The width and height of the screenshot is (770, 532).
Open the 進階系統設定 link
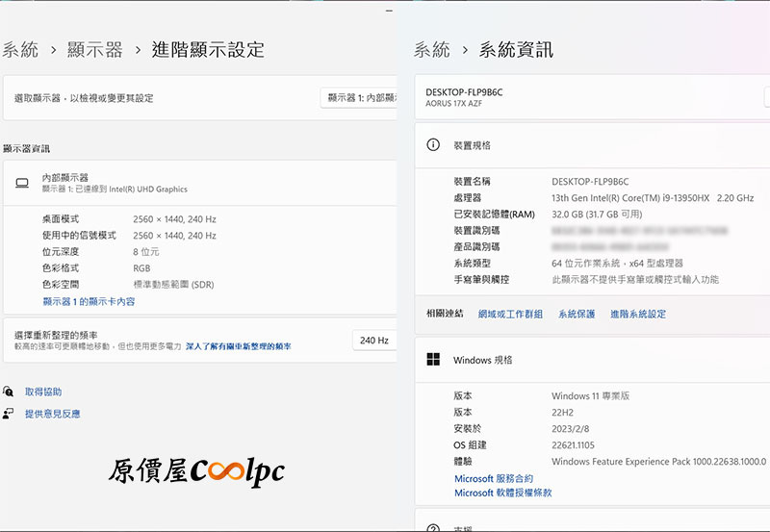click(638, 314)
